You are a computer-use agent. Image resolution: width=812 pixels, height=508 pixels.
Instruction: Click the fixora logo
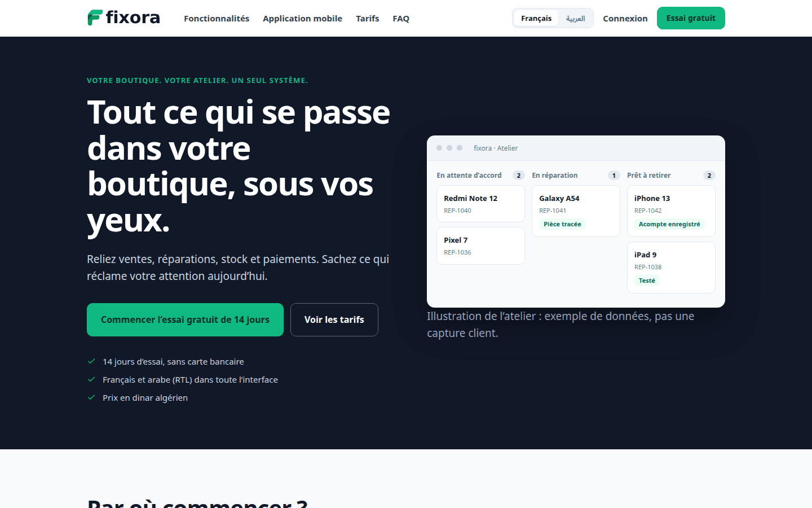123,17
